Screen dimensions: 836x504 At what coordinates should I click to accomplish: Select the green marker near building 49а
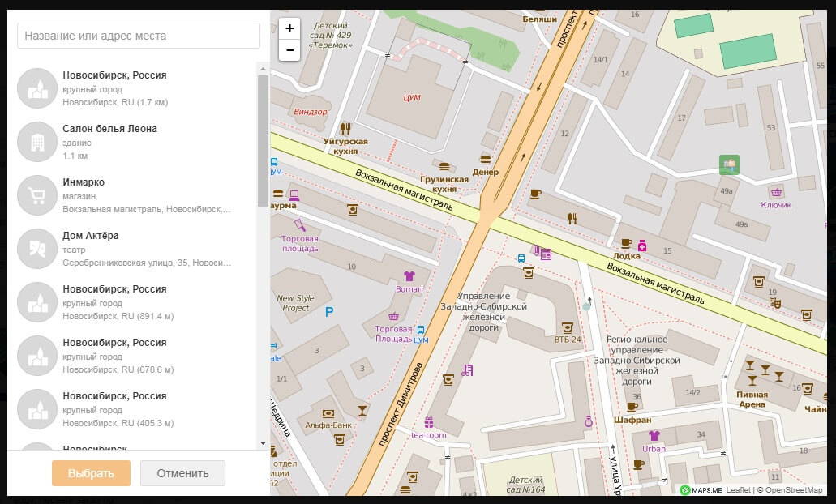click(x=729, y=164)
